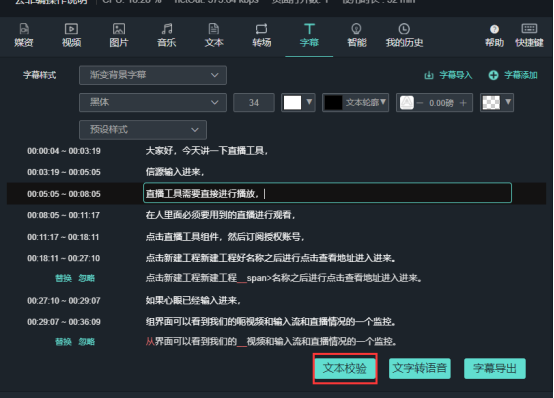Select subtitle line 如果心眼已经输入进来
This screenshot has width=554, height=398.
tap(193, 300)
